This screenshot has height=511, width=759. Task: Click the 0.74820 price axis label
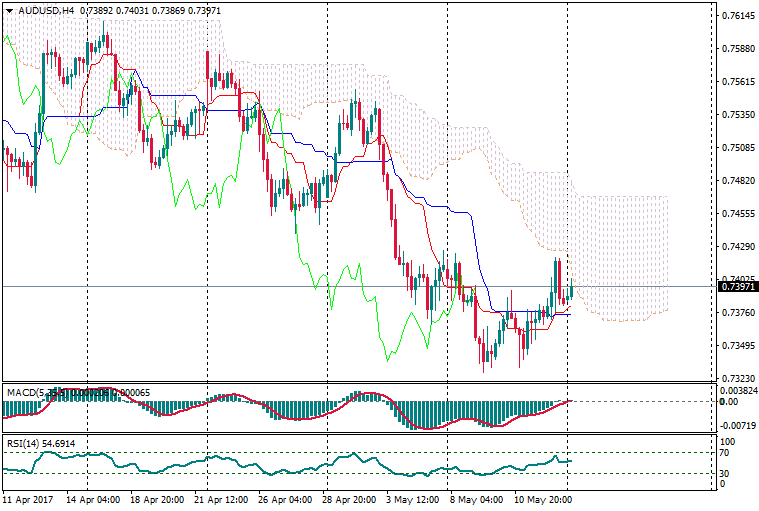pyautogui.click(x=737, y=181)
